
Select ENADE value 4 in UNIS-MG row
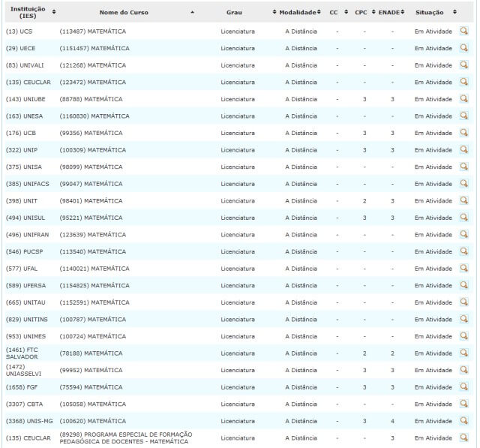pos(392,421)
